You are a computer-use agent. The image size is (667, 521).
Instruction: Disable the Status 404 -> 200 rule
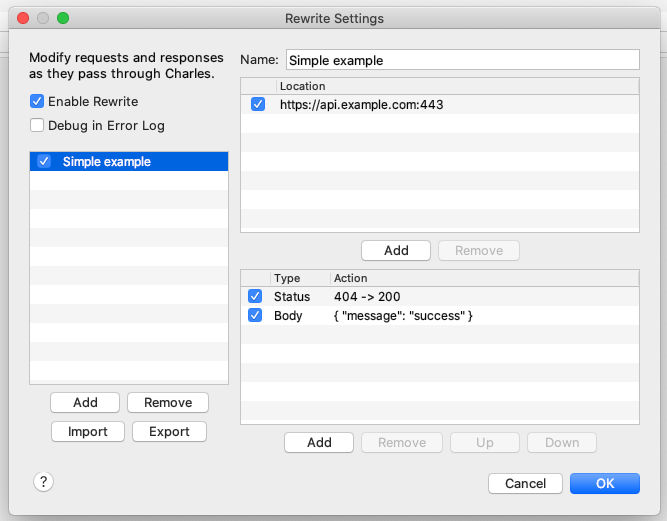point(255,296)
